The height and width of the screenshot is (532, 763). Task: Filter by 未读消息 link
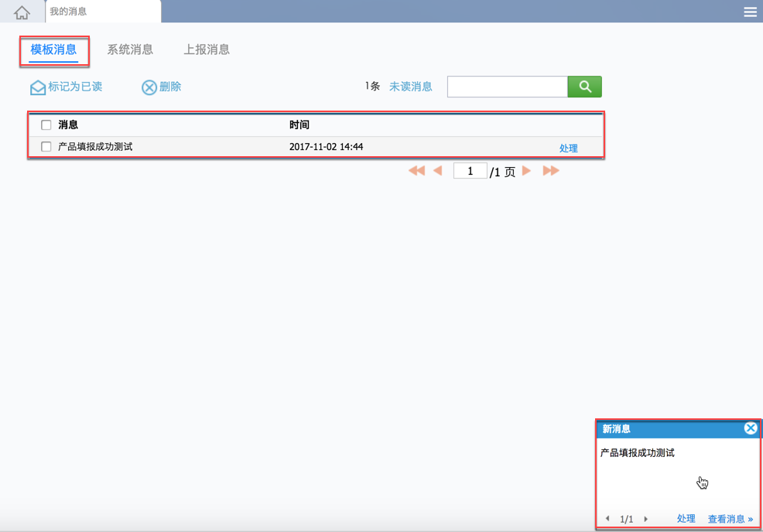pos(411,87)
